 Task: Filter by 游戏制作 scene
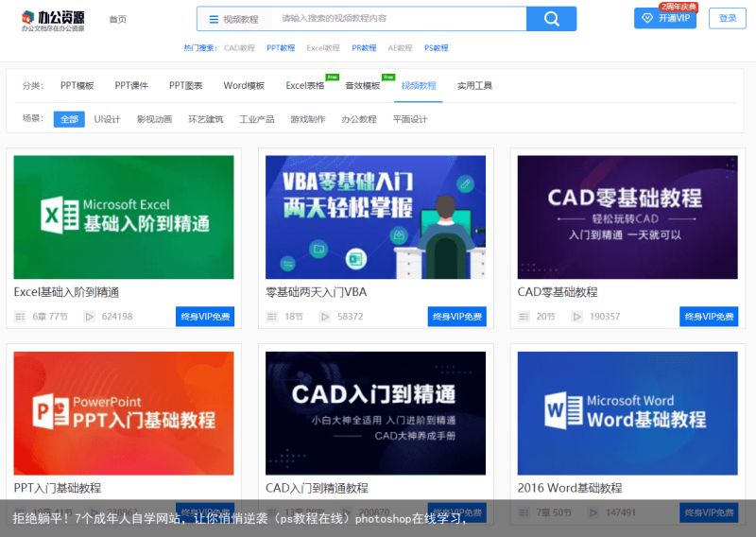pyautogui.click(x=308, y=119)
